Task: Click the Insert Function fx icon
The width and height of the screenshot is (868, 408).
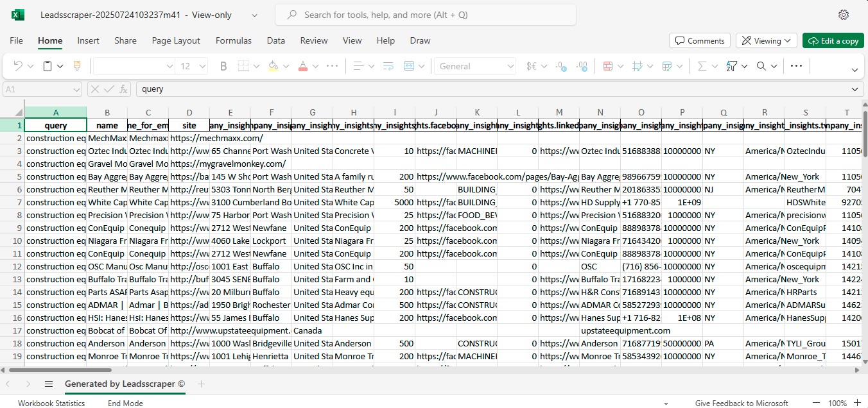Action: click(124, 89)
